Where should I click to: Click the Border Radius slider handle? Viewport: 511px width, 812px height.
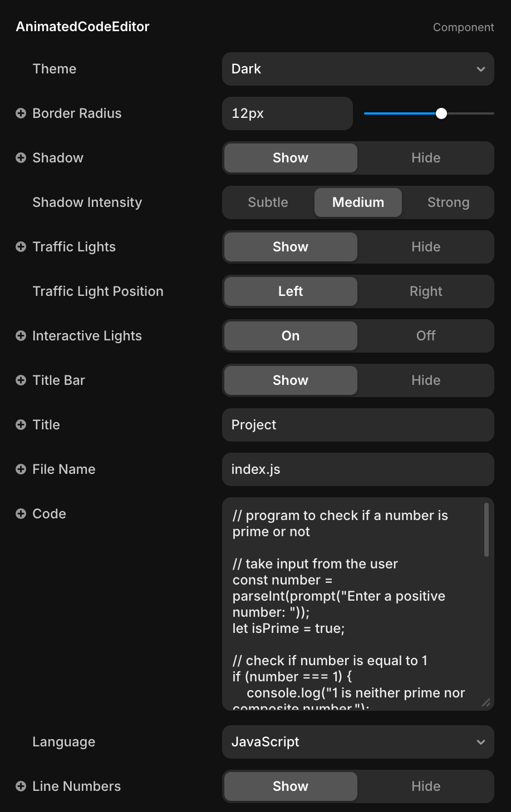click(441, 113)
